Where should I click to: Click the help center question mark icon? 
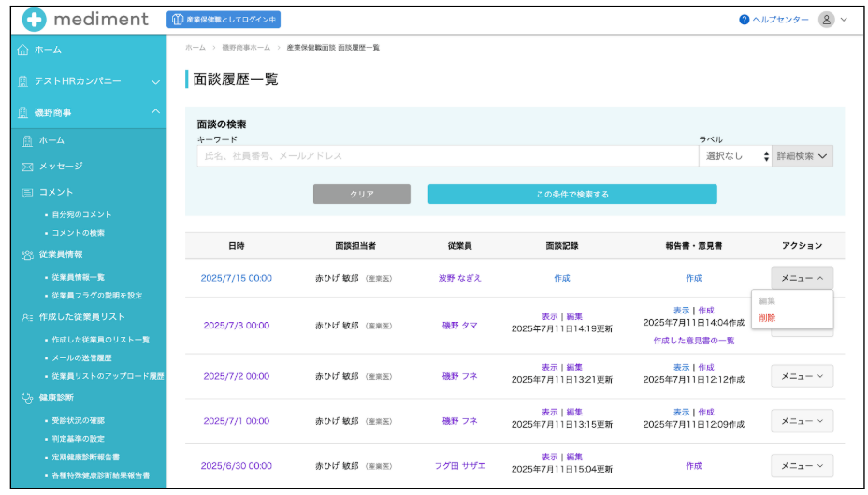(x=744, y=20)
